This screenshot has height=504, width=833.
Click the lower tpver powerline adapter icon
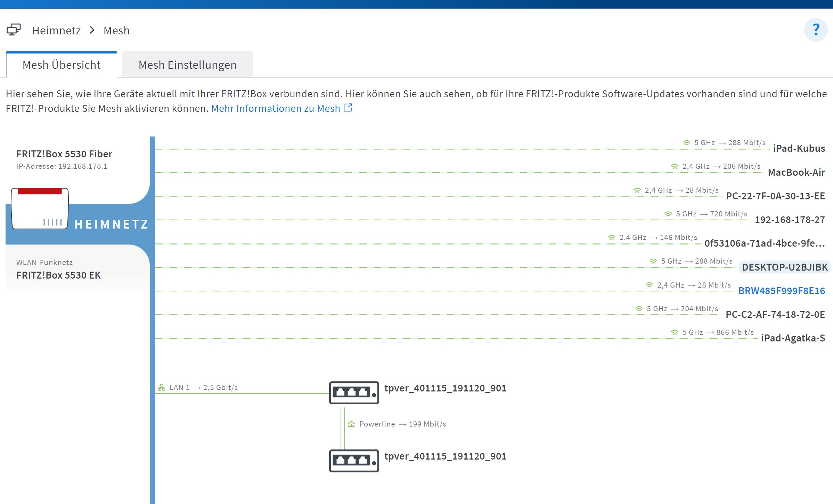pyautogui.click(x=354, y=461)
